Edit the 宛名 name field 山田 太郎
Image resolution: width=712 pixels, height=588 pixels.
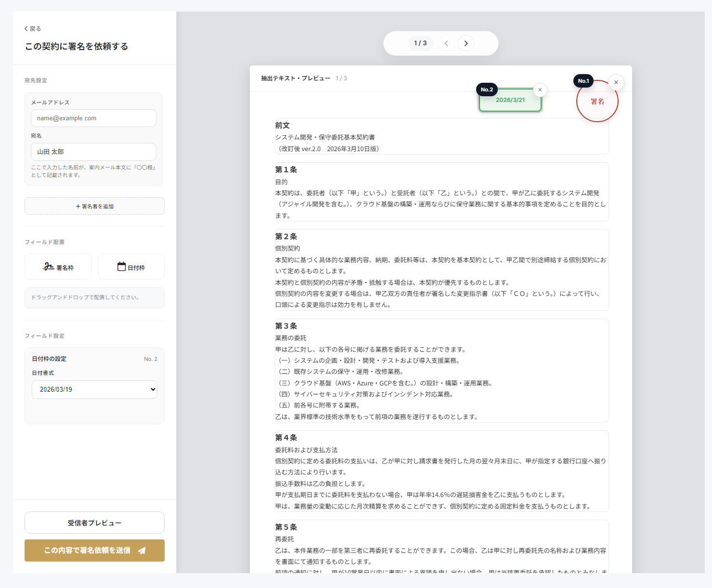93,152
